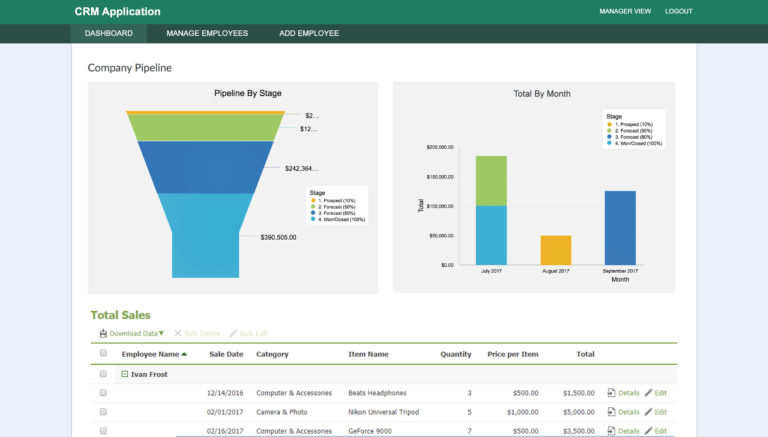
Task: Go to Manager View
Action: pos(625,11)
